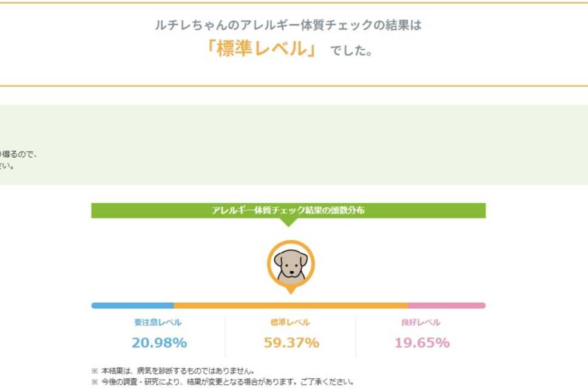
Task: Select the 良好レベル label
Action: point(421,323)
